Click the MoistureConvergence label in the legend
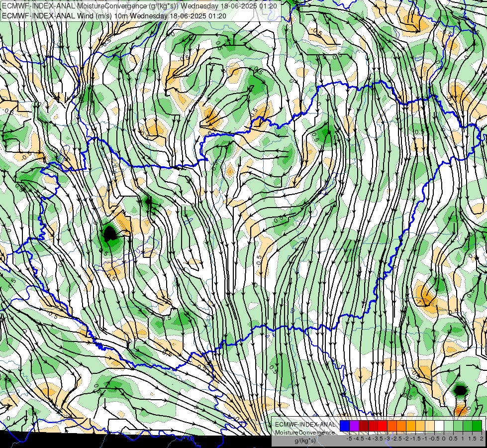Screen dimensions: 487x448 pos(305,433)
